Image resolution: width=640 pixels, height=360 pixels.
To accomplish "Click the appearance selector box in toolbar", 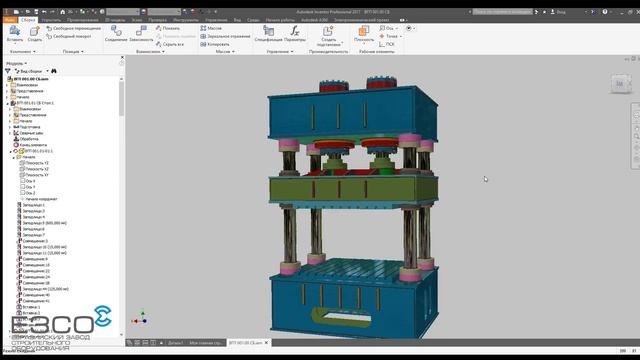I will tap(164, 12).
